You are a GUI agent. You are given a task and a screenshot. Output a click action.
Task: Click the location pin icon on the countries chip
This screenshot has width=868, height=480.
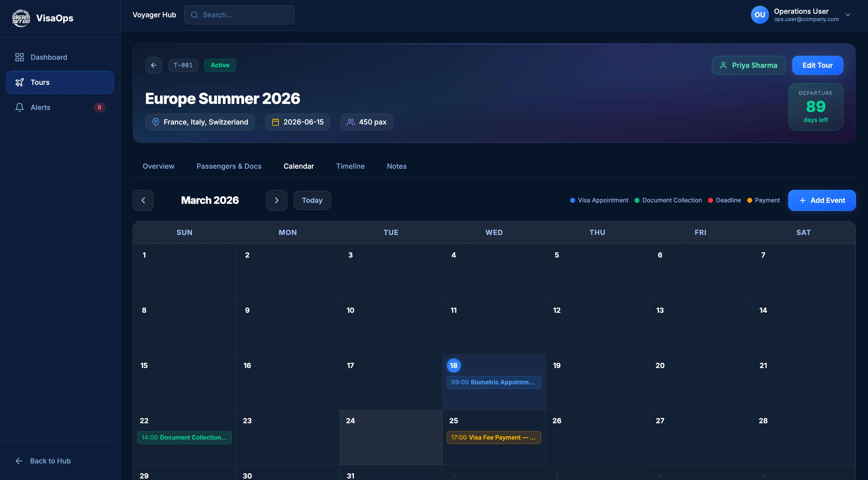click(x=155, y=122)
